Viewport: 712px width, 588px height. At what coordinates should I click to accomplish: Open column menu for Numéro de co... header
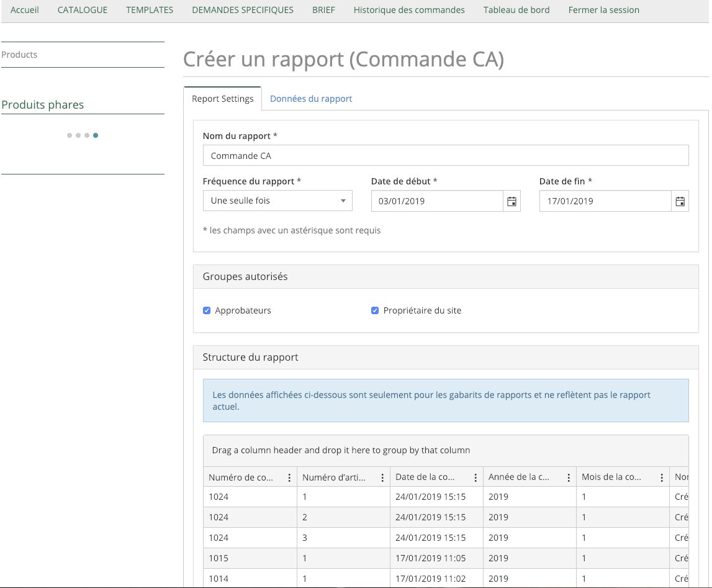pos(289,477)
